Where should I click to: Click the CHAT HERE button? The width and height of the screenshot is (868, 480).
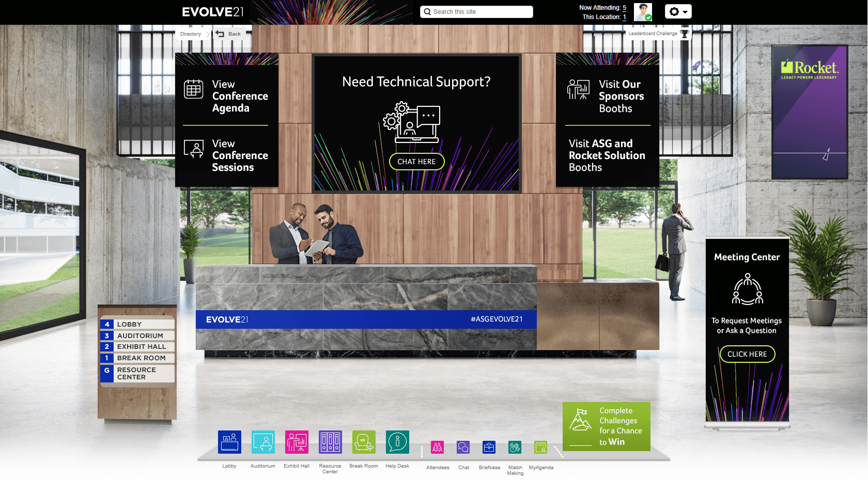click(x=417, y=162)
